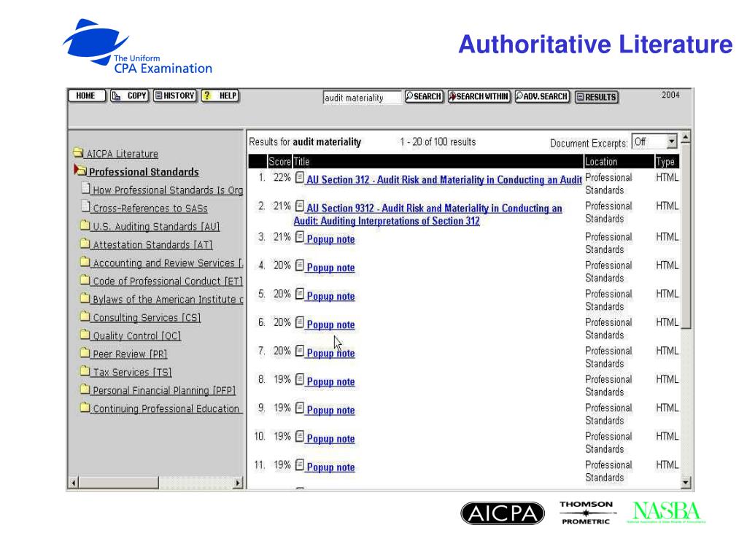Expand U.S. Auditing Standards [AU] folder
The image size is (747, 560).
(156, 227)
